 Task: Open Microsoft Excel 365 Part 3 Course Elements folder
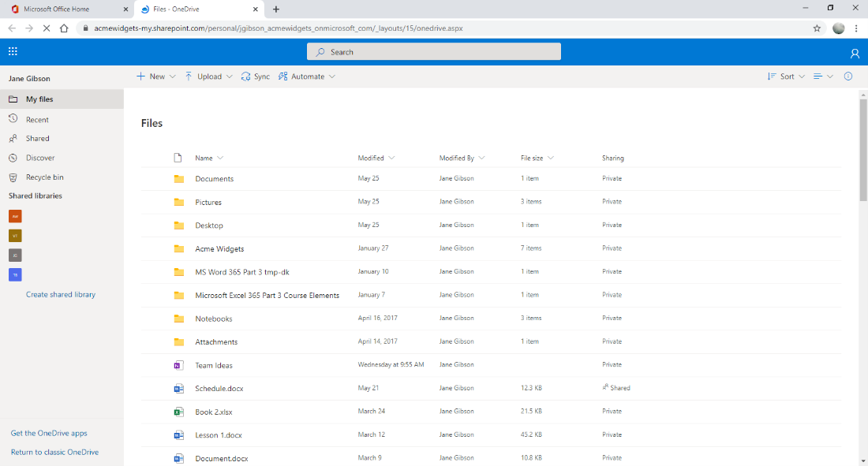267,295
